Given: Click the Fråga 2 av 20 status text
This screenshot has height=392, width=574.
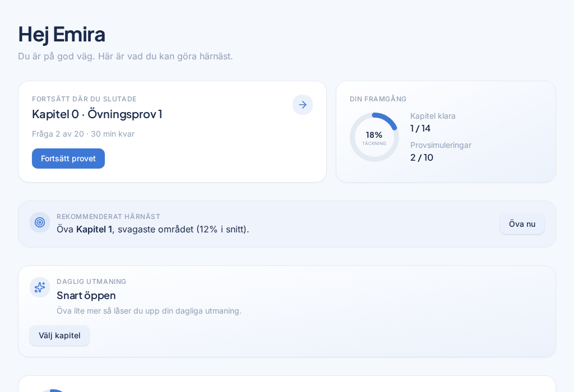Looking at the screenshot, I should pyautogui.click(x=83, y=134).
